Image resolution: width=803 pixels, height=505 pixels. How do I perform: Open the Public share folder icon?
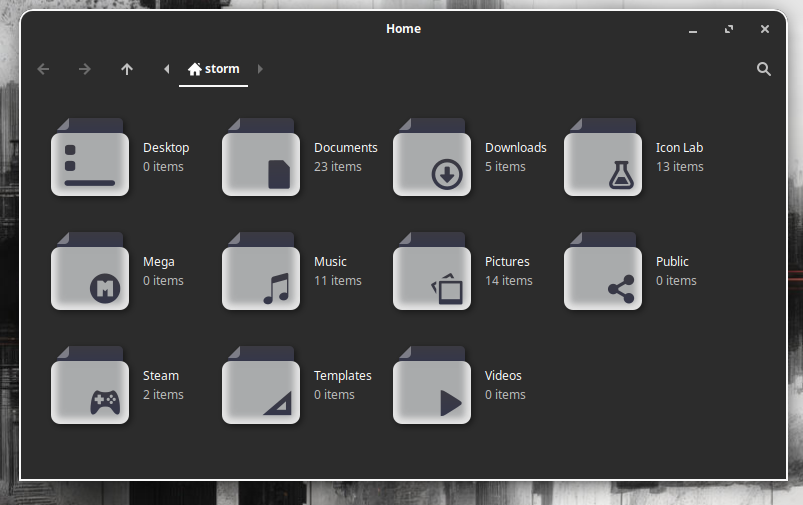click(x=603, y=271)
